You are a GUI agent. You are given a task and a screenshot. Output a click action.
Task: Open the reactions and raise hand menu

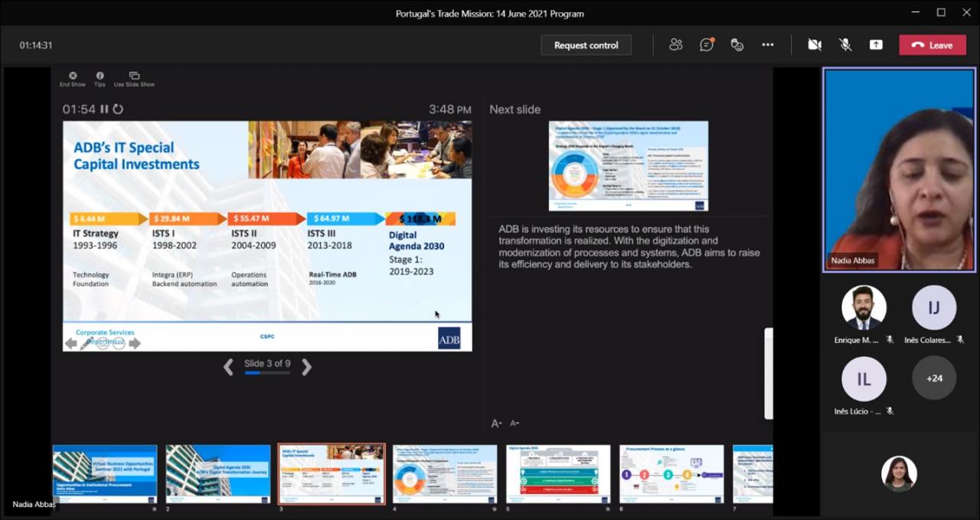[x=737, y=45]
